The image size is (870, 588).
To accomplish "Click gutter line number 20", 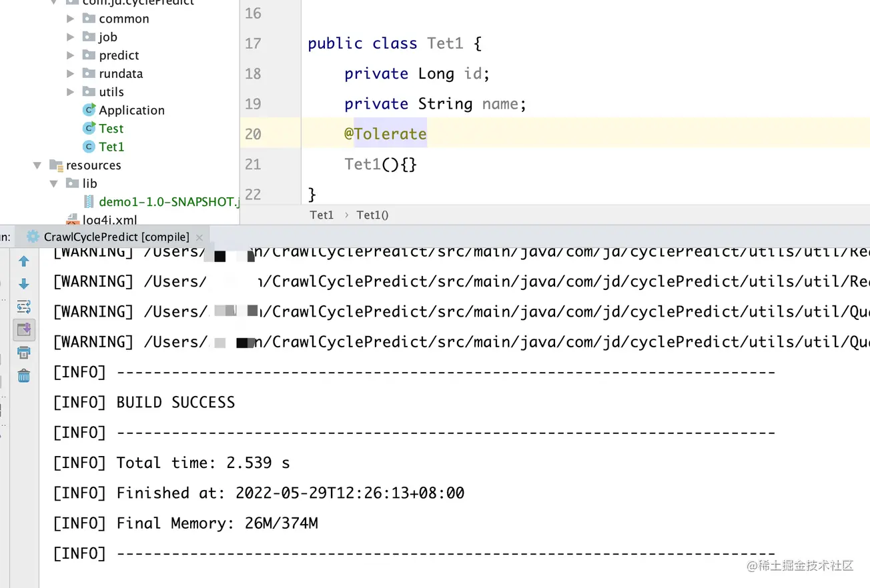I will 253,134.
